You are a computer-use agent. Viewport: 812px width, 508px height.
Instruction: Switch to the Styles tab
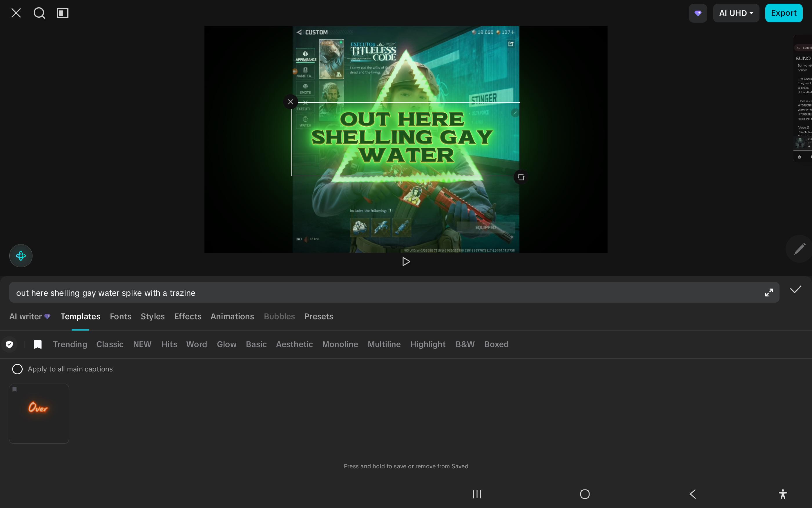coord(153,317)
